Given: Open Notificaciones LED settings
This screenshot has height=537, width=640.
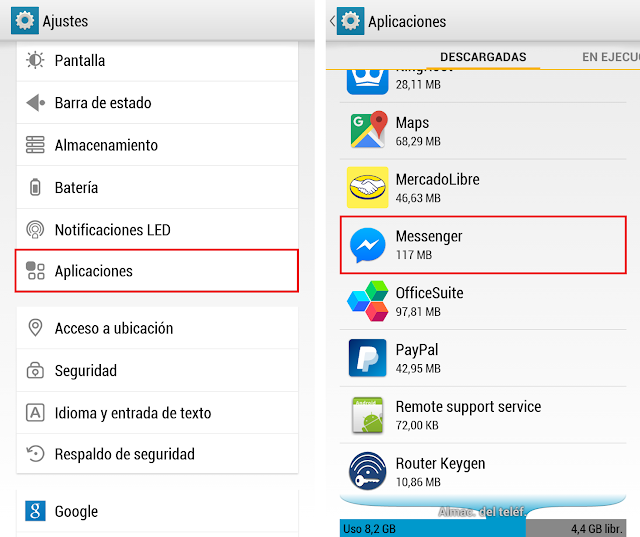Looking at the screenshot, I should pyautogui.click(x=157, y=229).
